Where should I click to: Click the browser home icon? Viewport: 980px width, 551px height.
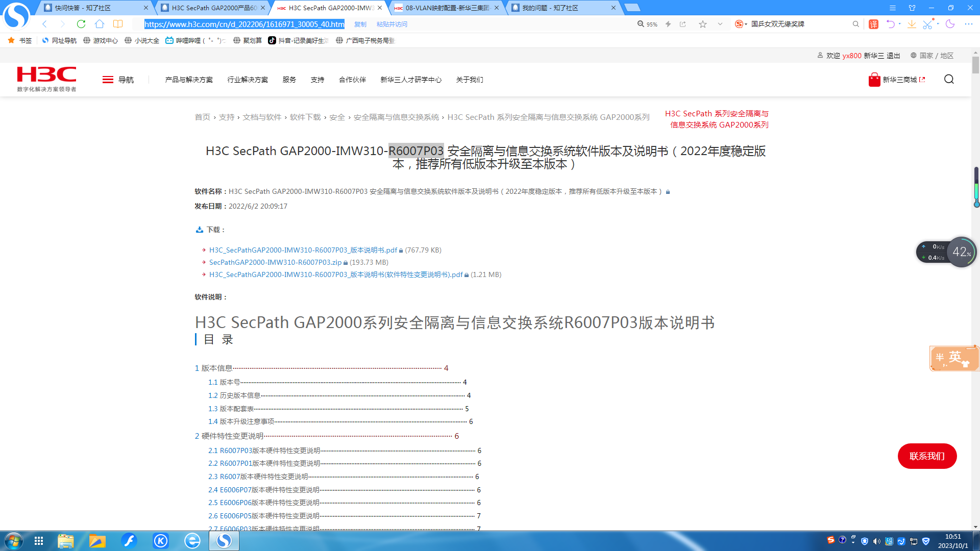[x=100, y=24]
